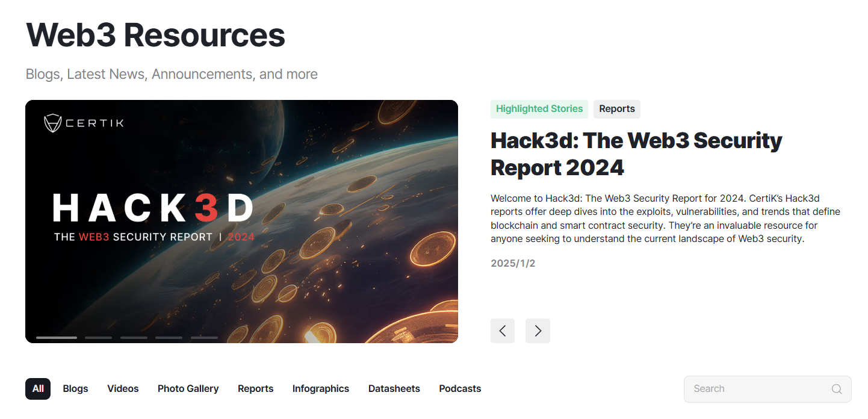868x419 pixels.
Task: Select the All filter tab
Action: pyautogui.click(x=38, y=389)
